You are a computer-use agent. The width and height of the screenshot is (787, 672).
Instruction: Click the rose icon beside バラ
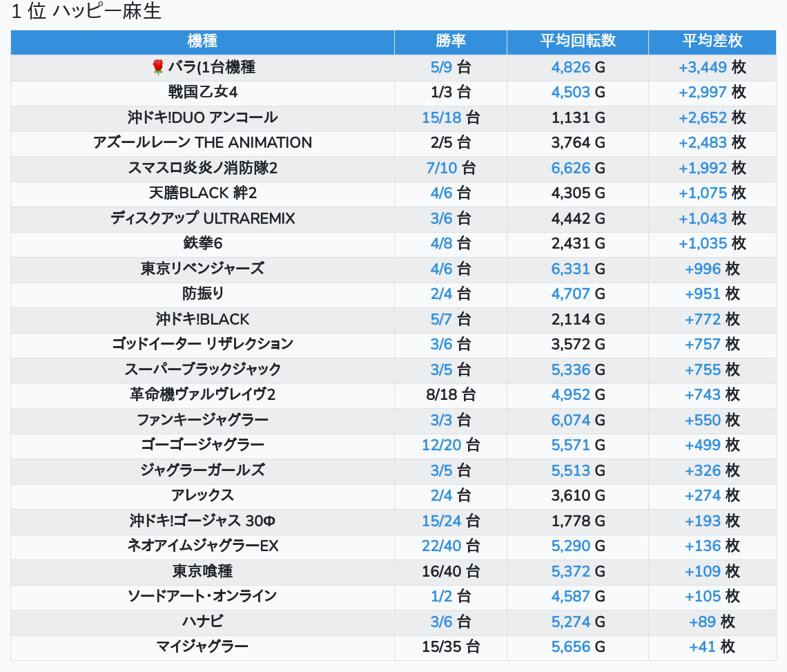157,67
